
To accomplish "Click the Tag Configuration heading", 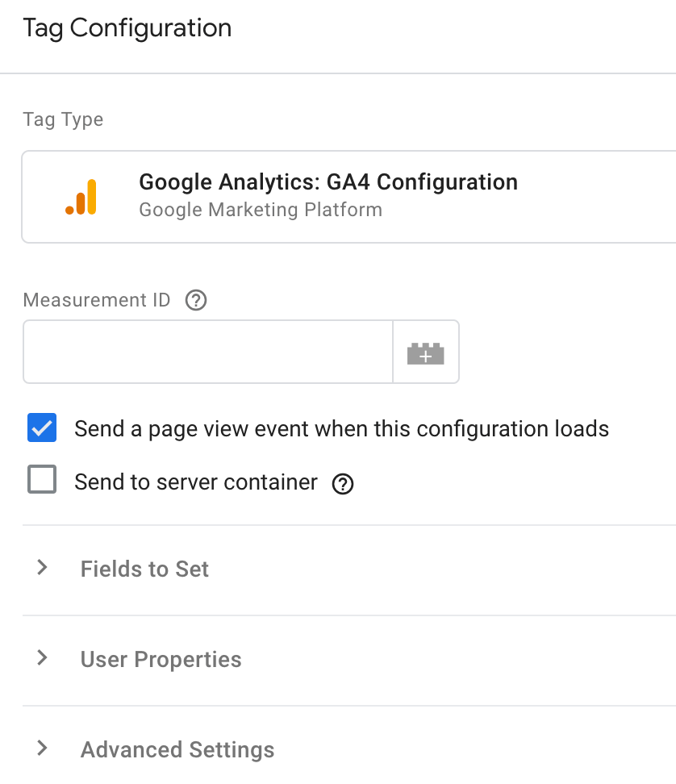I will (127, 28).
